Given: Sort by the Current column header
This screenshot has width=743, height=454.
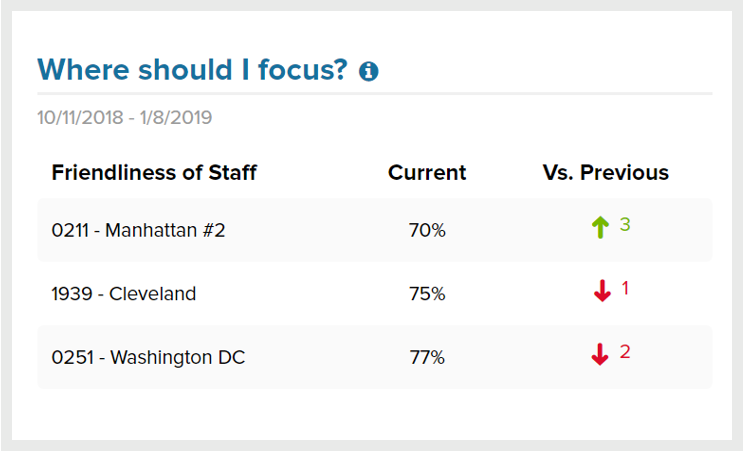Looking at the screenshot, I should [427, 172].
